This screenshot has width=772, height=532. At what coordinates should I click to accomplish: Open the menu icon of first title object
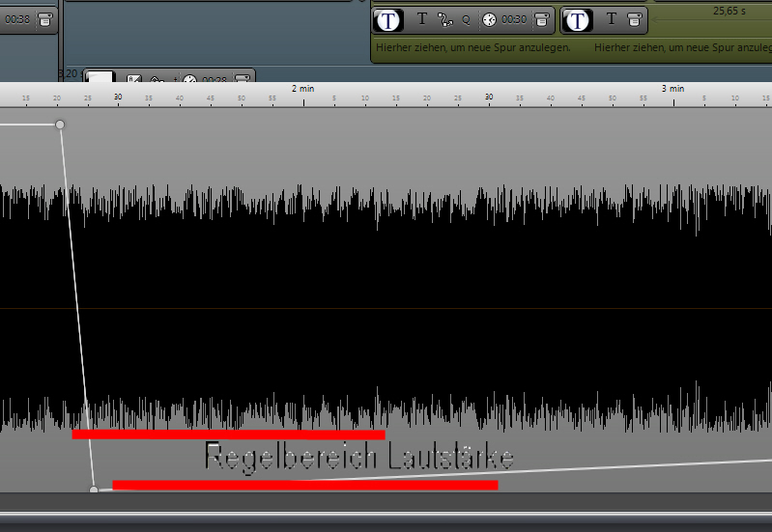(x=542, y=19)
